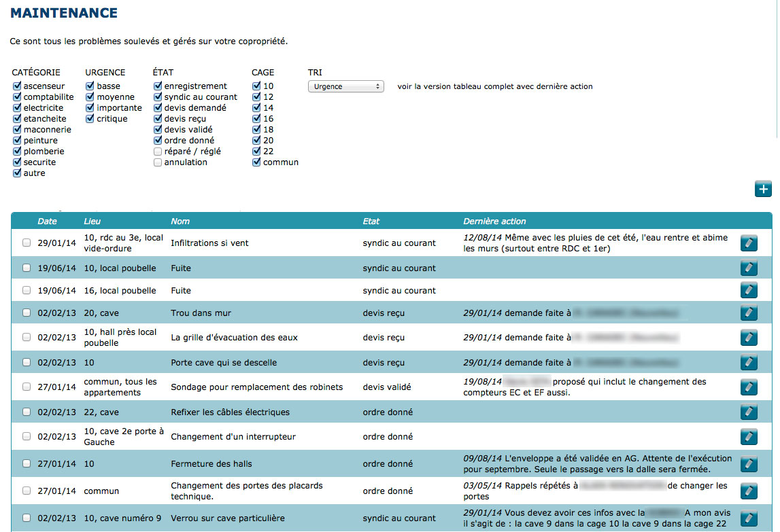Toggle the etancheite category checkbox

17,118
